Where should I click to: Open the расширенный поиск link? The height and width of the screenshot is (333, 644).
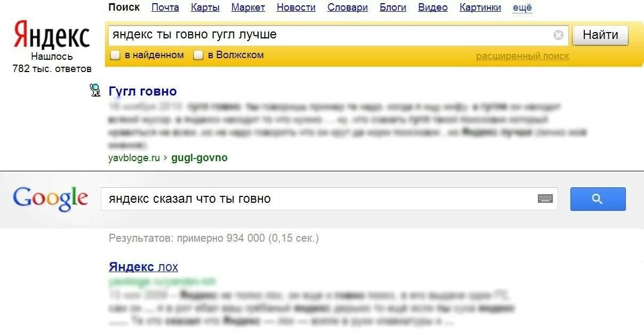point(522,56)
